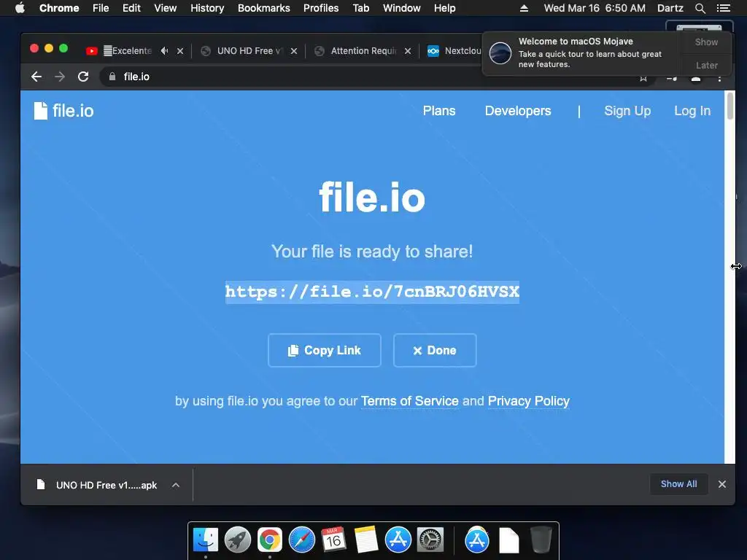Expand the UNO HD Free download options chevron
Viewport: 747px width, 560px height.
click(x=176, y=485)
